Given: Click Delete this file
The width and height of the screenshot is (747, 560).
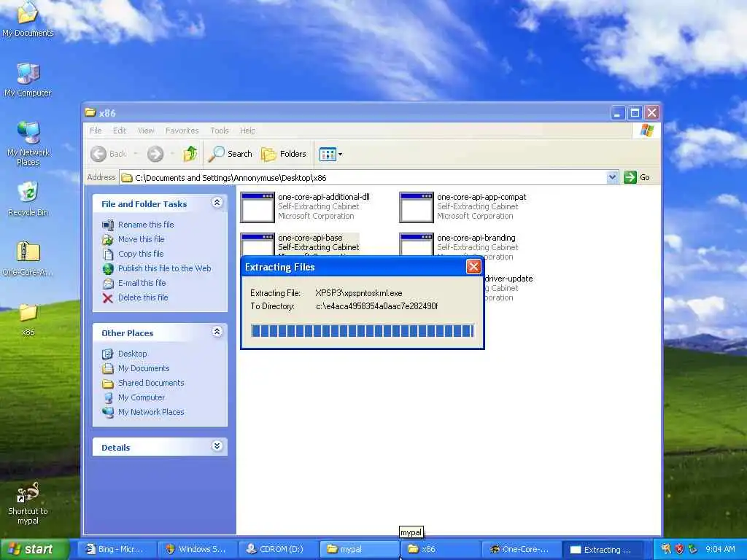Looking at the screenshot, I should coord(135,297).
